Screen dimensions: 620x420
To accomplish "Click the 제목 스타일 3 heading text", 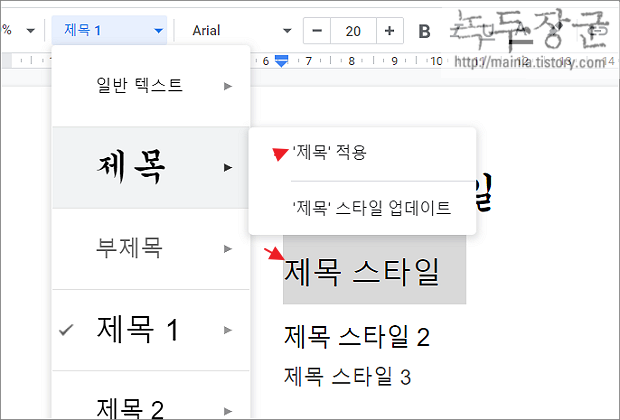I will click(x=348, y=376).
